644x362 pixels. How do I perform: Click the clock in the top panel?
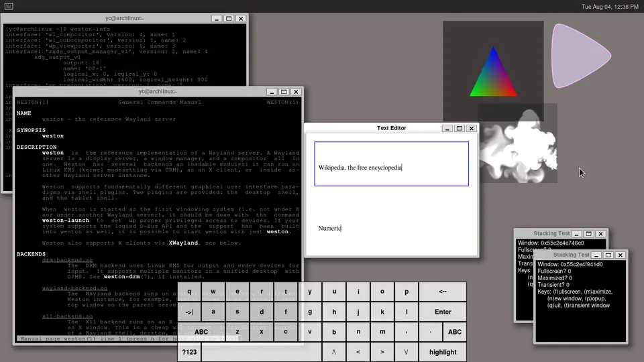tap(610, 7)
